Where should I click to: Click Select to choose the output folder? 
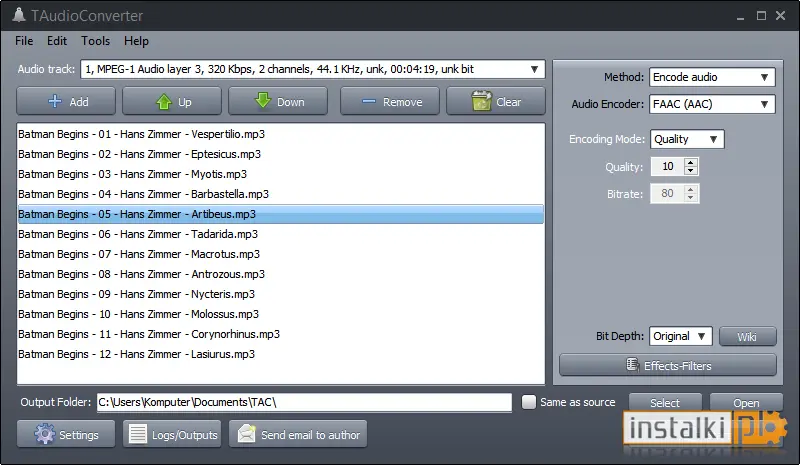tap(665, 403)
